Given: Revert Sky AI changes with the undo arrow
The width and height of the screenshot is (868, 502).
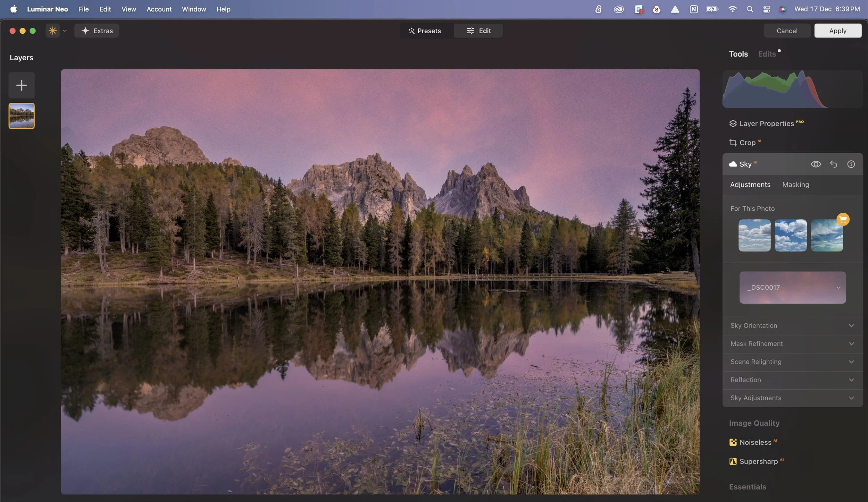Looking at the screenshot, I should tap(834, 164).
